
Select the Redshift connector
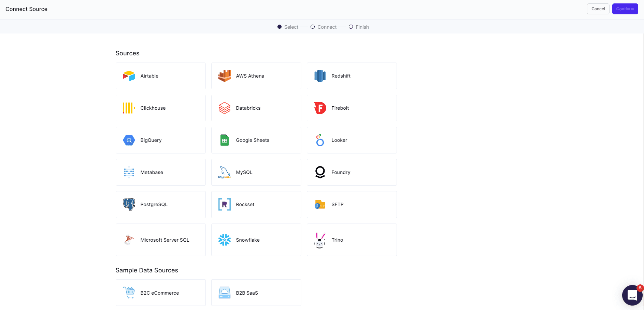click(352, 76)
